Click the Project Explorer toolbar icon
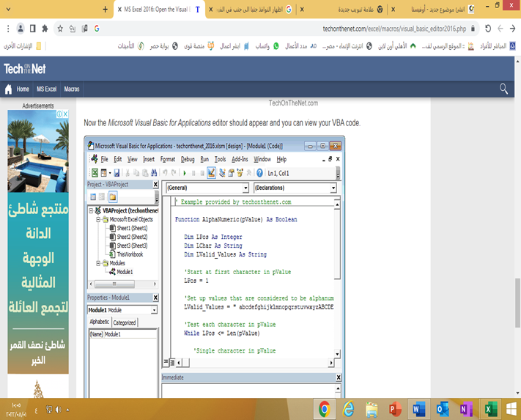 click(x=222, y=173)
